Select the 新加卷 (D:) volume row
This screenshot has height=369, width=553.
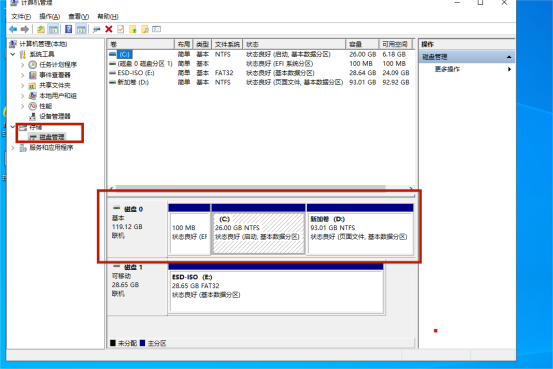[261, 82]
